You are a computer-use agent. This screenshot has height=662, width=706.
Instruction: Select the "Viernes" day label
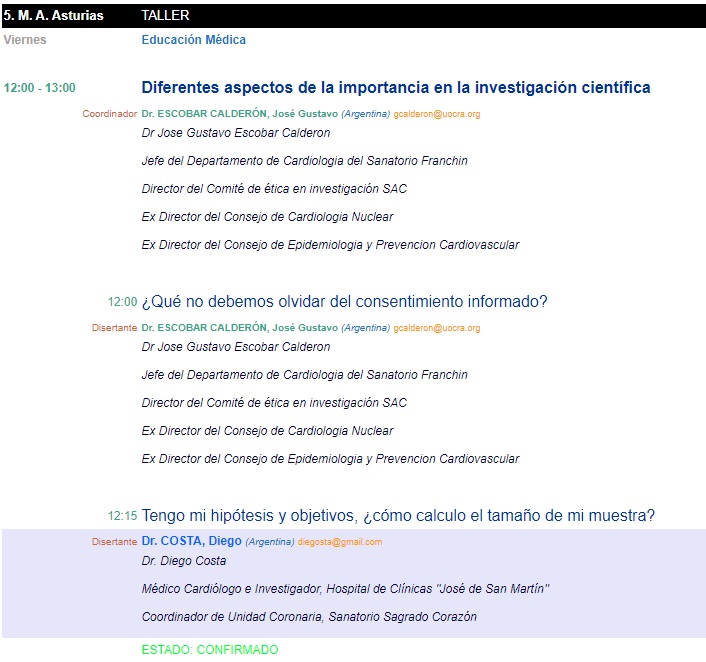[25, 40]
